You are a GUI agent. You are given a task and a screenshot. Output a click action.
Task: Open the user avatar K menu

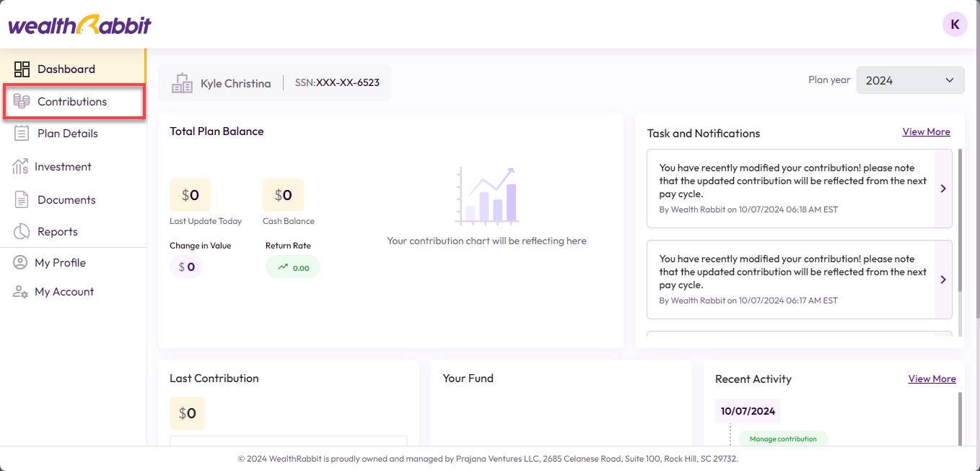tap(955, 25)
